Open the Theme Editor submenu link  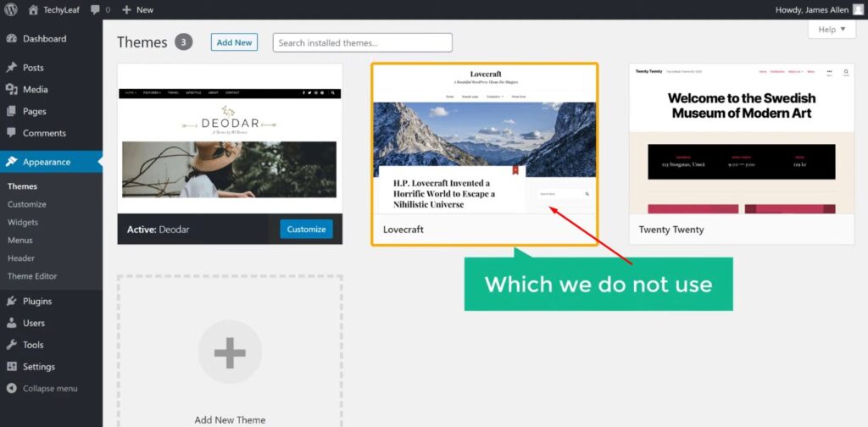[x=32, y=276]
